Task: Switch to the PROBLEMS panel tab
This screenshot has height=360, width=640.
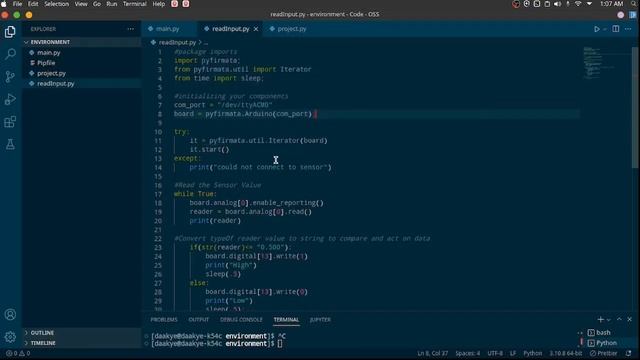Action: (x=164, y=320)
